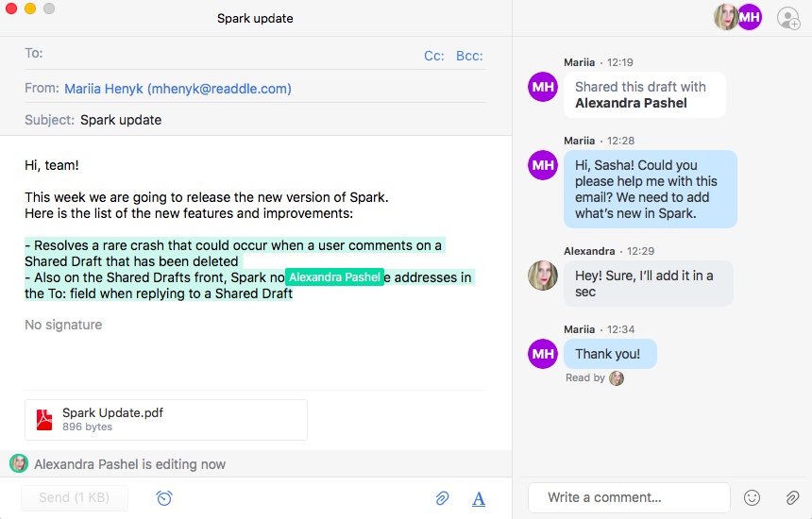
Task: Click the MH avatar in the header
Action: pos(750,18)
